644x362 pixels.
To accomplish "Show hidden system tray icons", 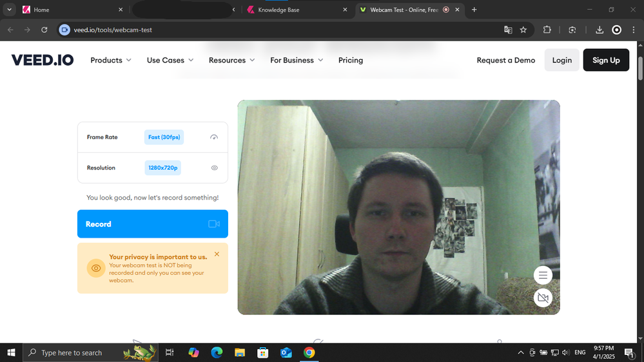I will (520, 352).
